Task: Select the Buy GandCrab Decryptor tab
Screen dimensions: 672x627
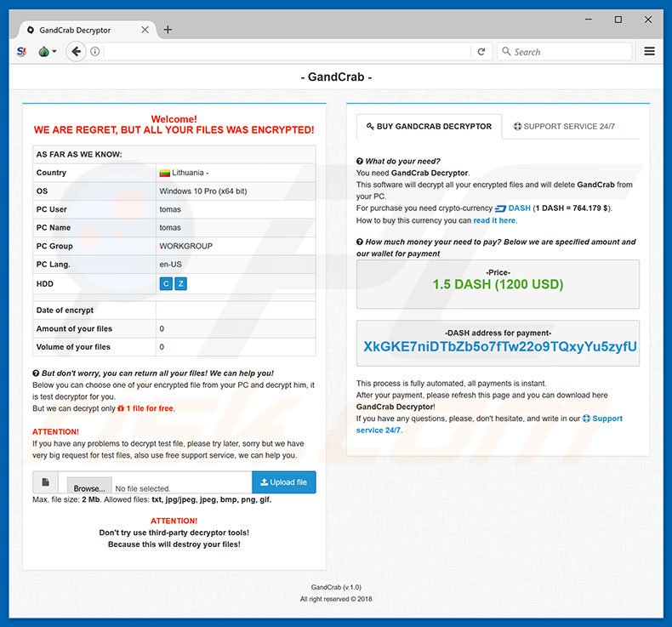Action: click(x=429, y=127)
